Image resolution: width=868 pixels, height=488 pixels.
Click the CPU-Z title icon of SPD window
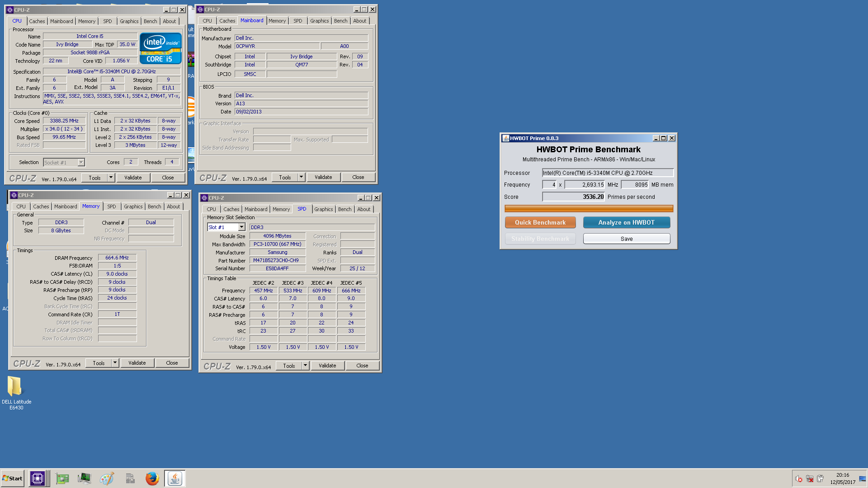(204, 198)
